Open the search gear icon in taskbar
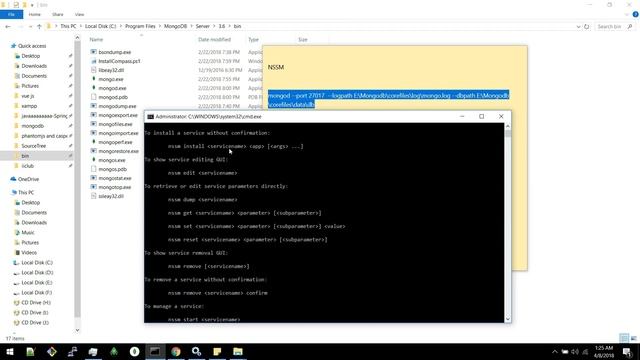640x360 pixels. 196,351
